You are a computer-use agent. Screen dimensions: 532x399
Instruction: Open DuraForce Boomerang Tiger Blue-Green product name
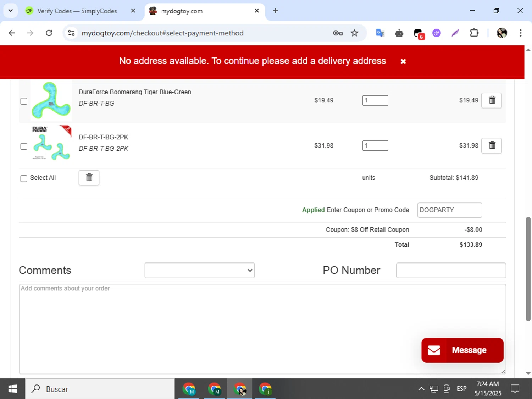(x=135, y=92)
